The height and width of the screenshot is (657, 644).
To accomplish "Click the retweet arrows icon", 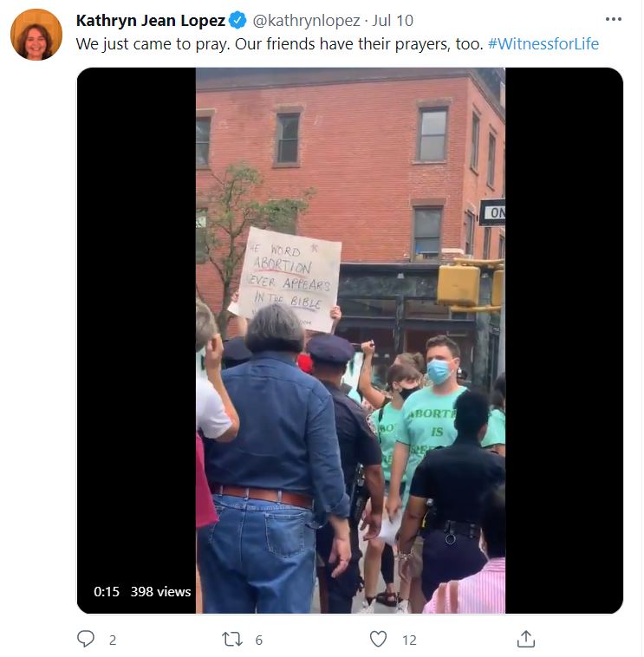I will coord(232,640).
